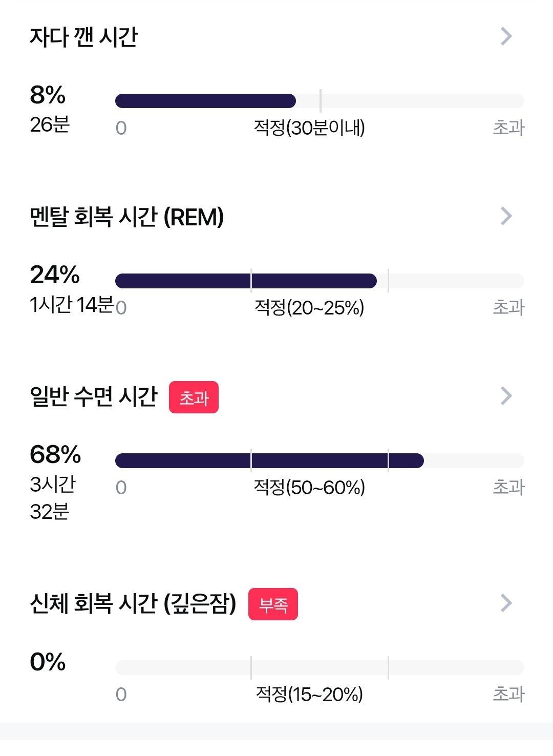This screenshot has height=756, width=553.
Task: Tap the 적정(30분이내) label
Action: tap(309, 128)
